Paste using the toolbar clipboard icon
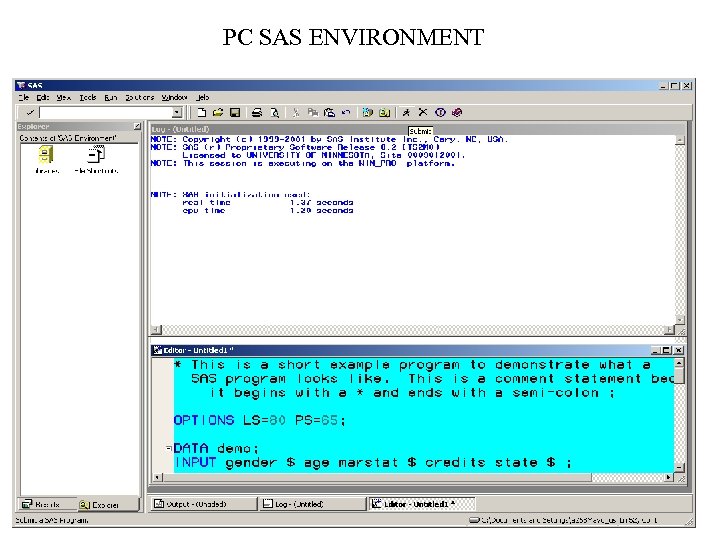 (x=329, y=112)
